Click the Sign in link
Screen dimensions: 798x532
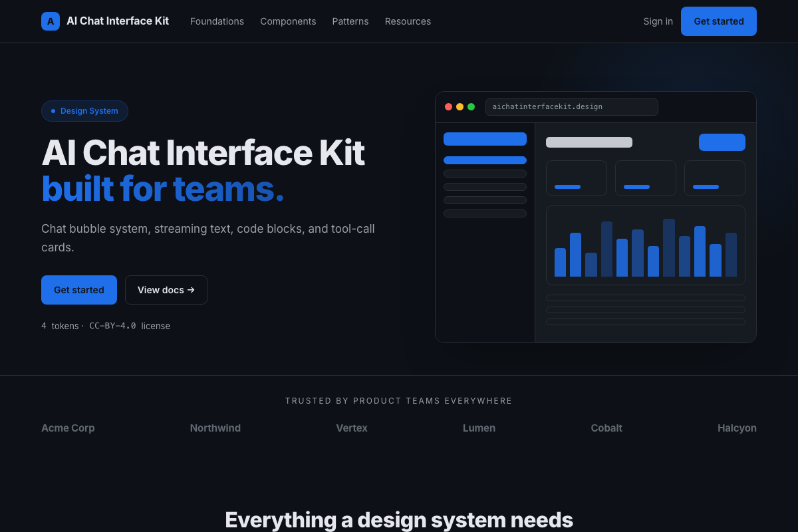point(658,21)
